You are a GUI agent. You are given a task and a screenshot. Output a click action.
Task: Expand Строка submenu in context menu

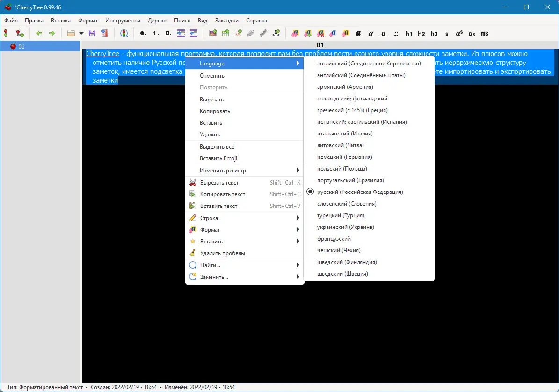245,218
